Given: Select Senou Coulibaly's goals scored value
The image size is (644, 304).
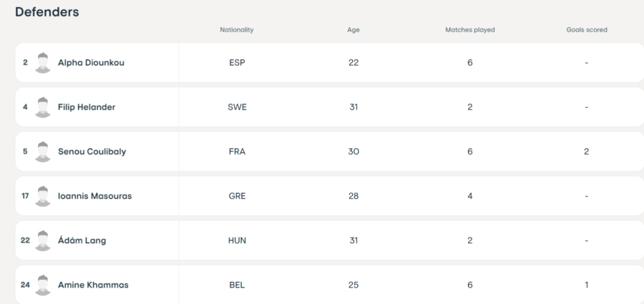Looking at the screenshot, I should click(x=586, y=152).
